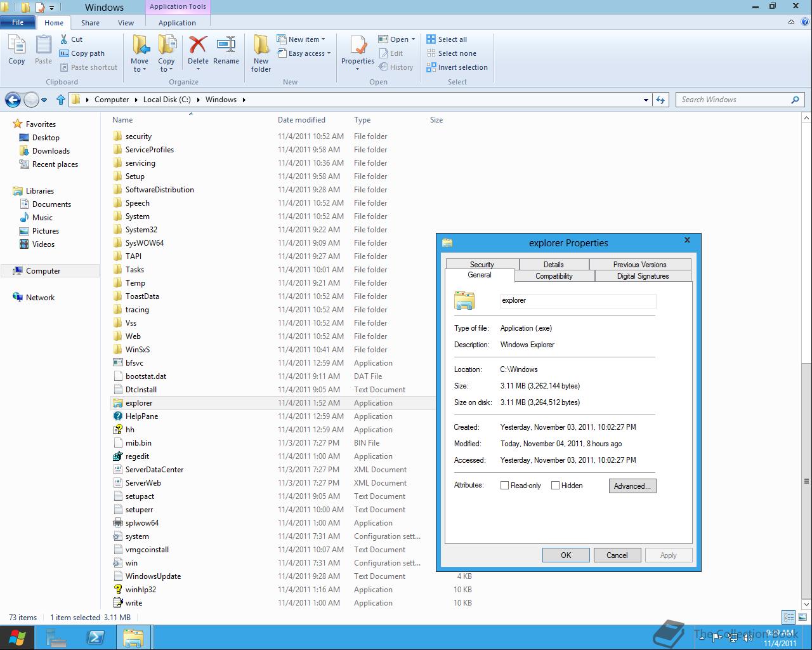Click OK in explorer Properties dialog

point(566,555)
